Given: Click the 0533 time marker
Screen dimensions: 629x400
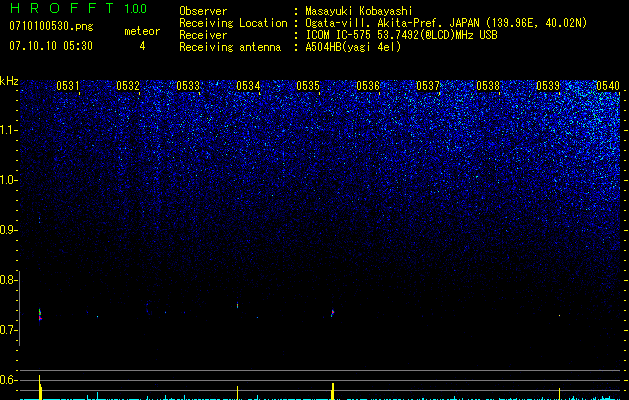Looking at the screenshot, I should pyautogui.click(x=188, y=85).
